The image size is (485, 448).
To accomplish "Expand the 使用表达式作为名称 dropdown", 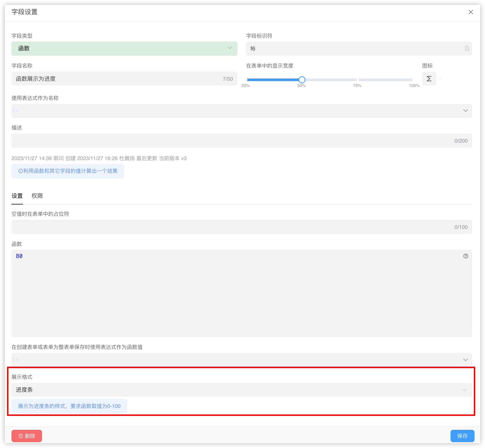I will tap(465, 111).
